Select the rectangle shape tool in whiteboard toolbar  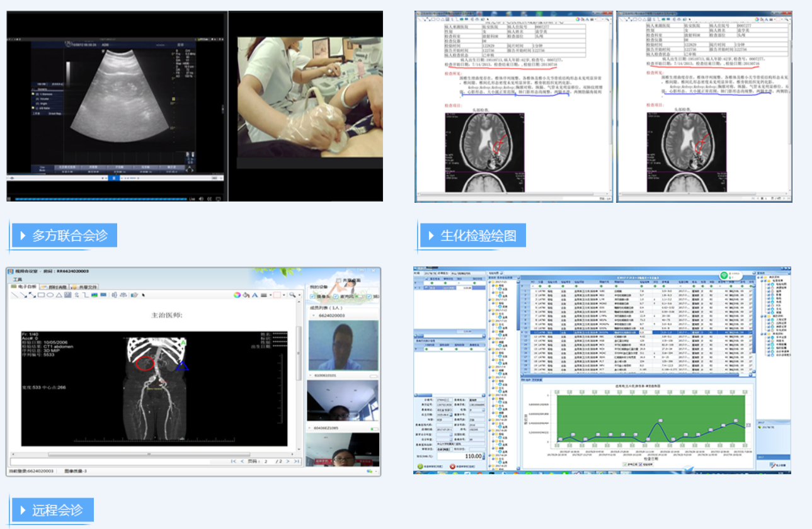[x=41, y=295]
